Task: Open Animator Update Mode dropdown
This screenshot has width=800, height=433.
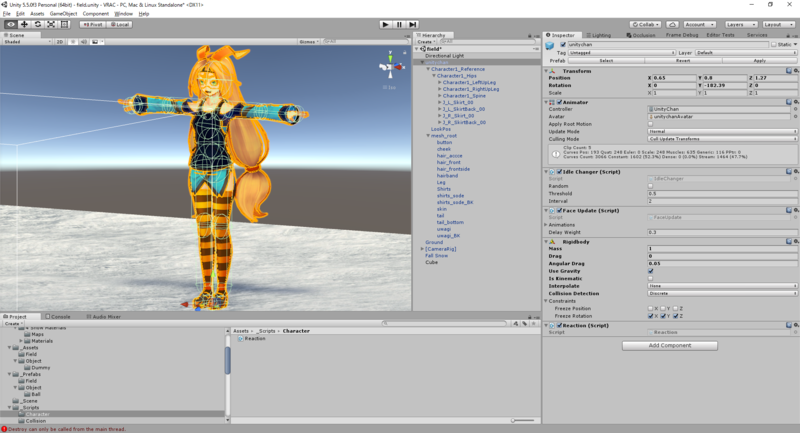Action: 722,132
